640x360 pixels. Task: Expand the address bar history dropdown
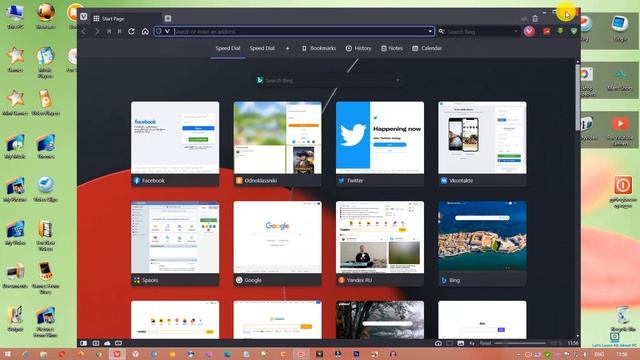(x=430, y=31)
